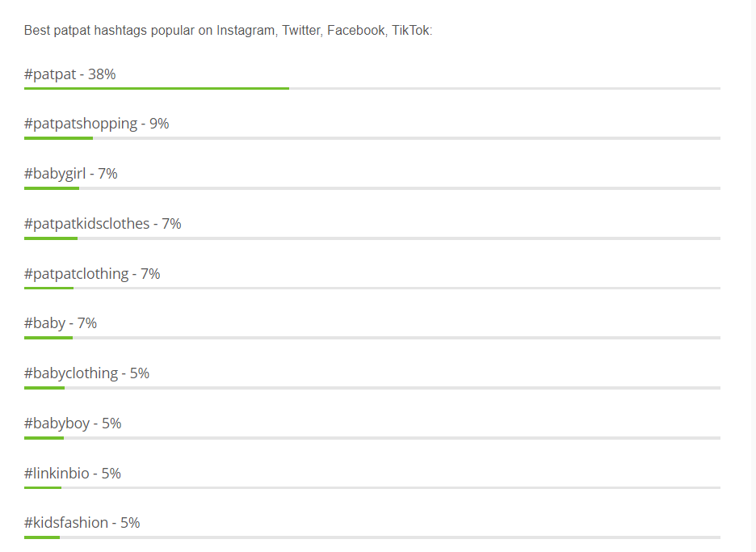
Task: Select the #babyboy - 5% hashtag
Action: (73, 423)
